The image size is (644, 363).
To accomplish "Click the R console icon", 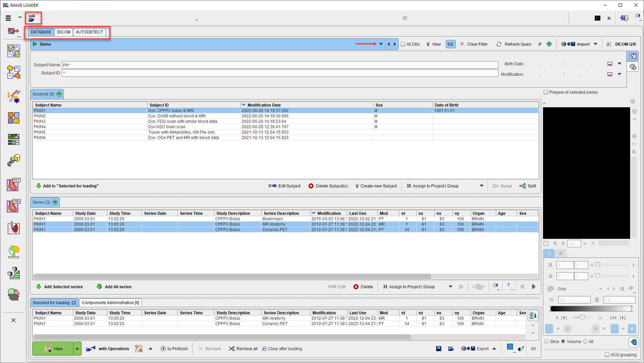I will click(609, 18).
